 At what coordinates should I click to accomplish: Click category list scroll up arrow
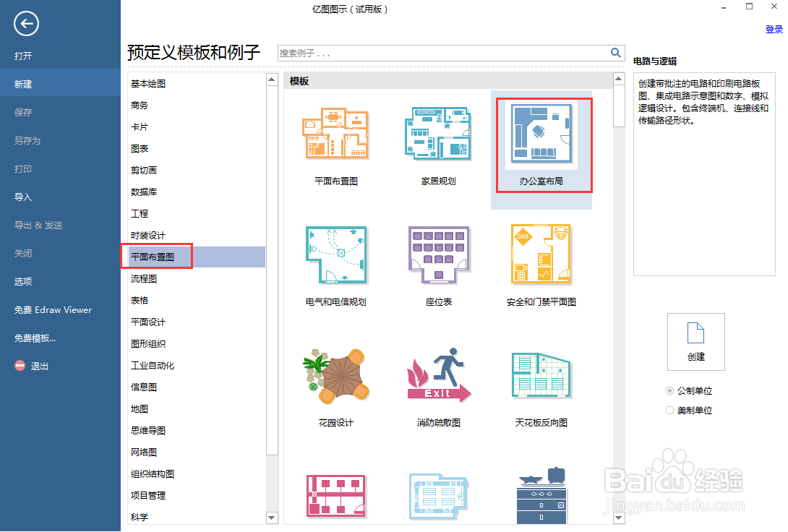[272, 79]
